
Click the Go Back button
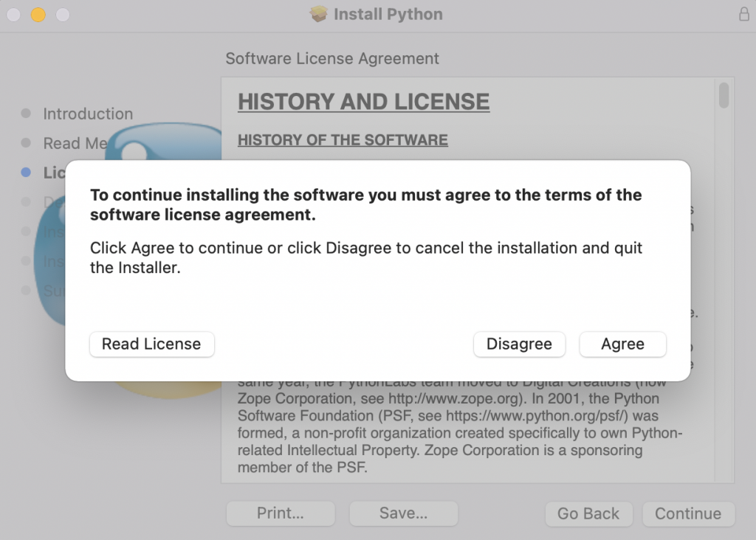588,513
